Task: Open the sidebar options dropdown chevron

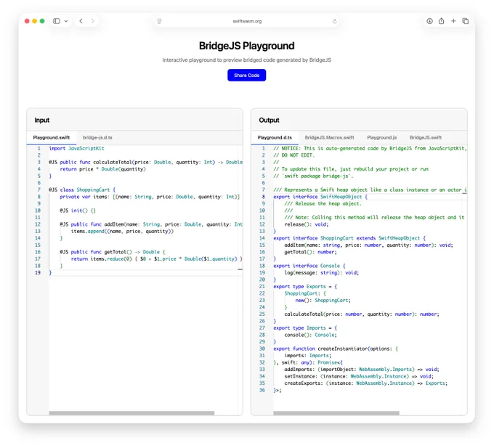Action: point(66,21)
